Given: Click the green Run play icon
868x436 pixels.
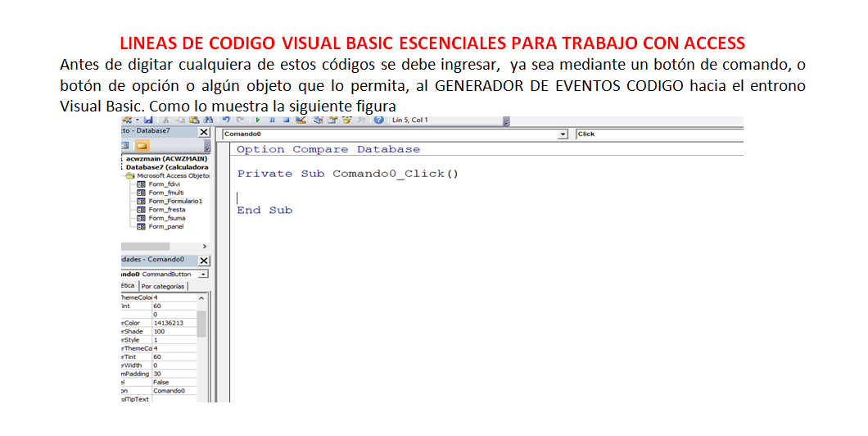Looking at the screenshot, I should 257,120.
